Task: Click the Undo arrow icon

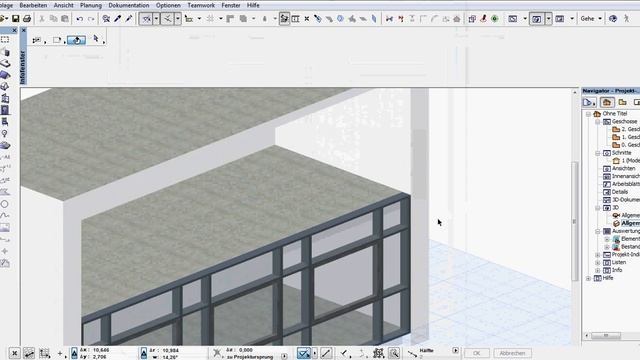Action: click(x=80, y=19)
